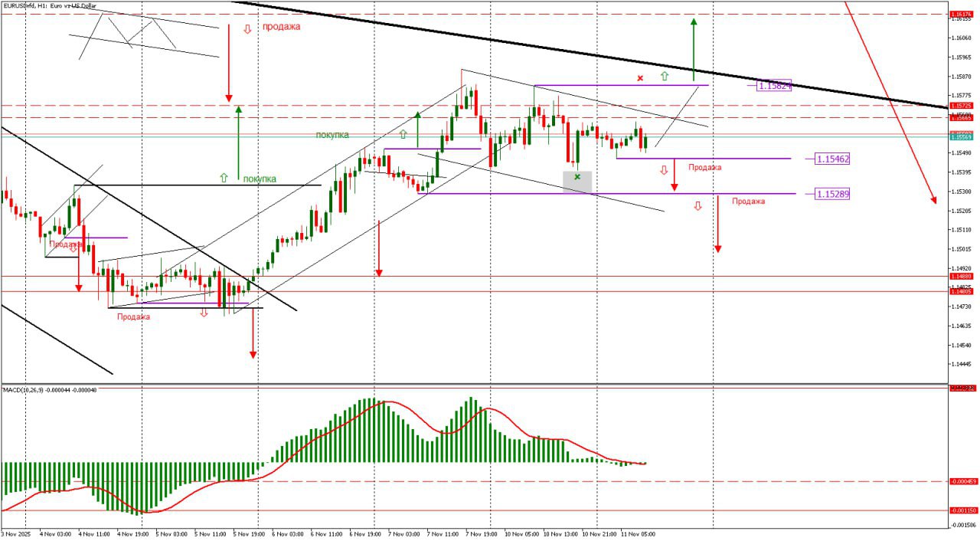
Task: Click the '4 Nov 19:00' time axis label
Action: pyautogui.click(x=132, y=534)
